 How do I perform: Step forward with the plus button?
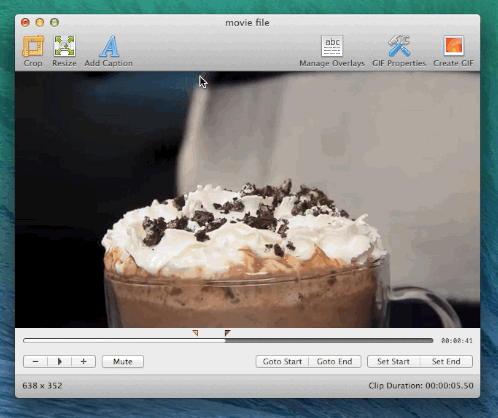coord(83,361)
